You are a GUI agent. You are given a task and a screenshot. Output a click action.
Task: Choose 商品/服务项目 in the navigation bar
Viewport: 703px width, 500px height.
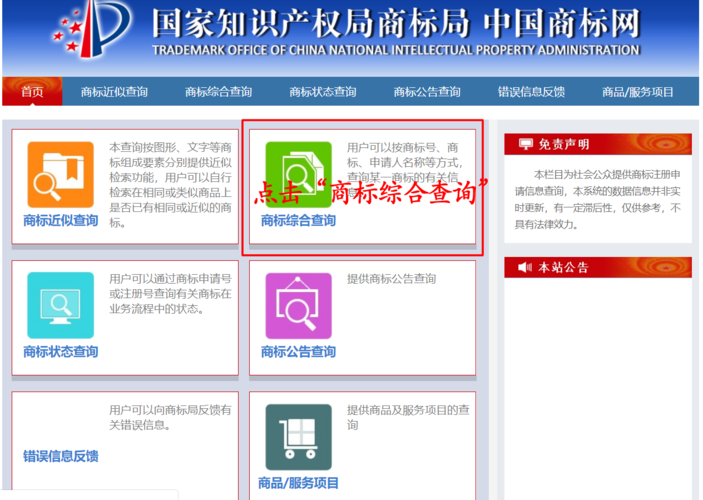pyautogui.click(x=637, y=92)
